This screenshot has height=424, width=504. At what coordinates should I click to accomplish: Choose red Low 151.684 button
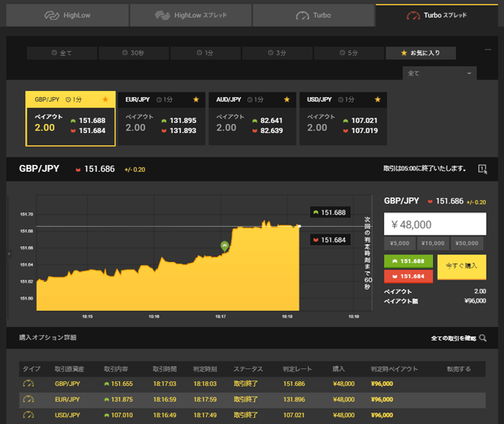409,277
